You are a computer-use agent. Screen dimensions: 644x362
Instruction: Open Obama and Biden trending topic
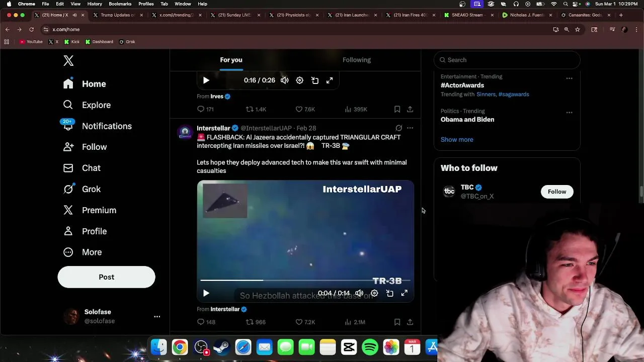point(467,120)
